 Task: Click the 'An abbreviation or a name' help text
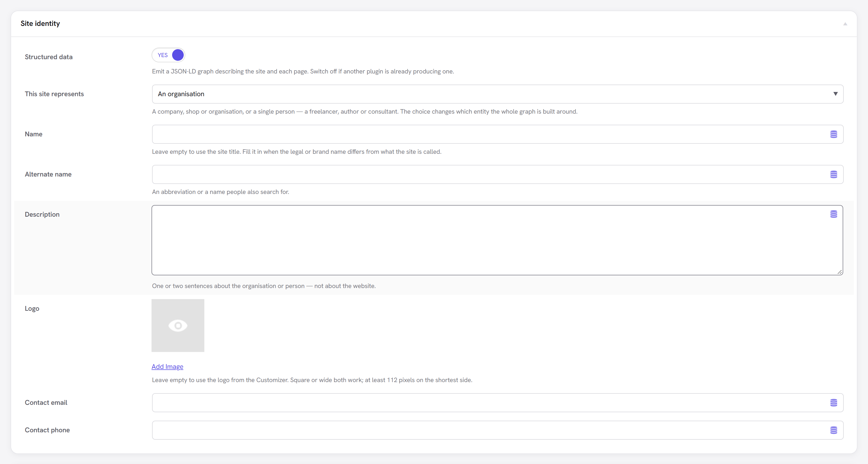coord(220,192)
